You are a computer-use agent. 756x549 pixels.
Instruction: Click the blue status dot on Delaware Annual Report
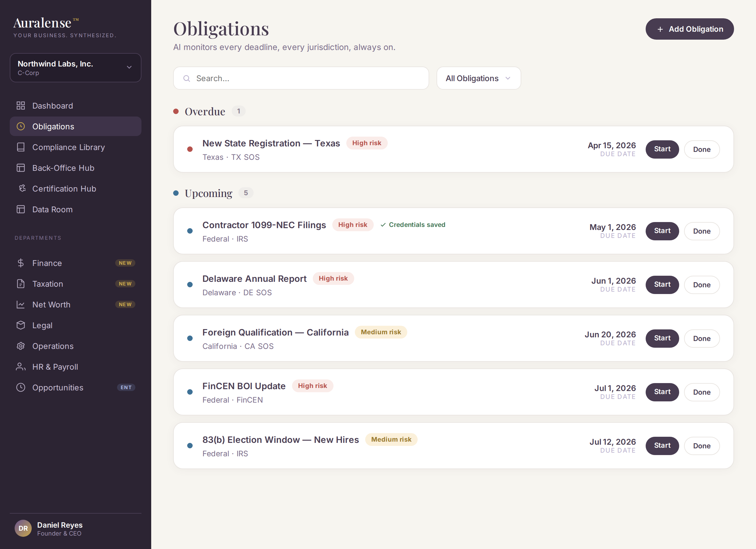click(x=190, y=285)
